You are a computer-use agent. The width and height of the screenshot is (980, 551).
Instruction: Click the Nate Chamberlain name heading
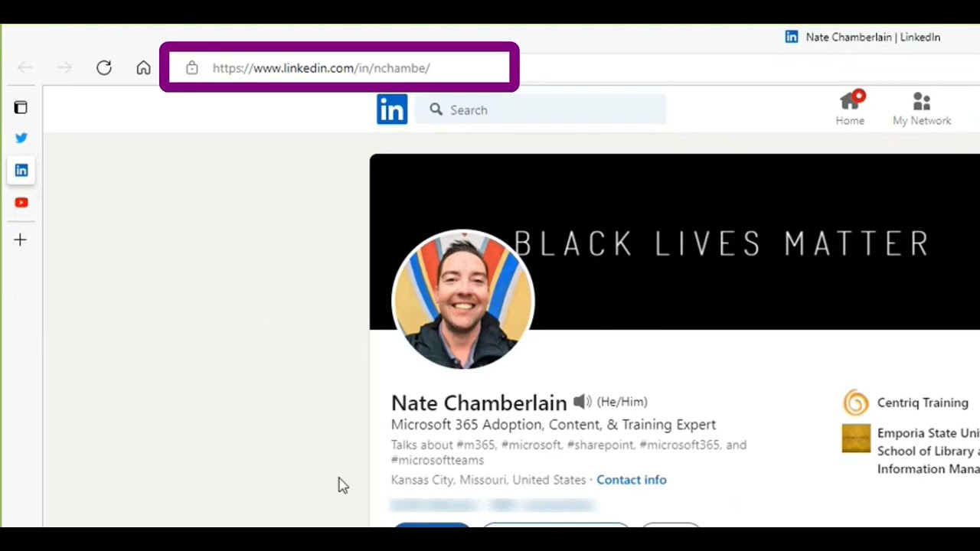[x=479, y=403]
